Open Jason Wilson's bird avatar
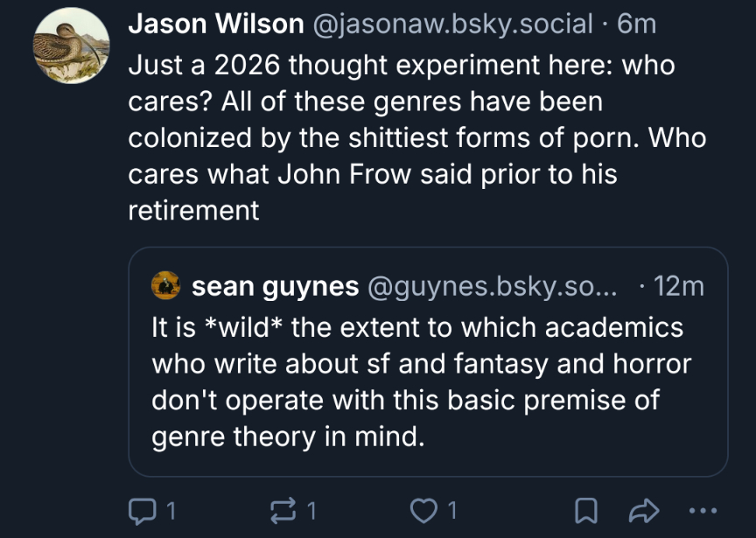Viewport: 756px width, 538px height. point(72,47)
